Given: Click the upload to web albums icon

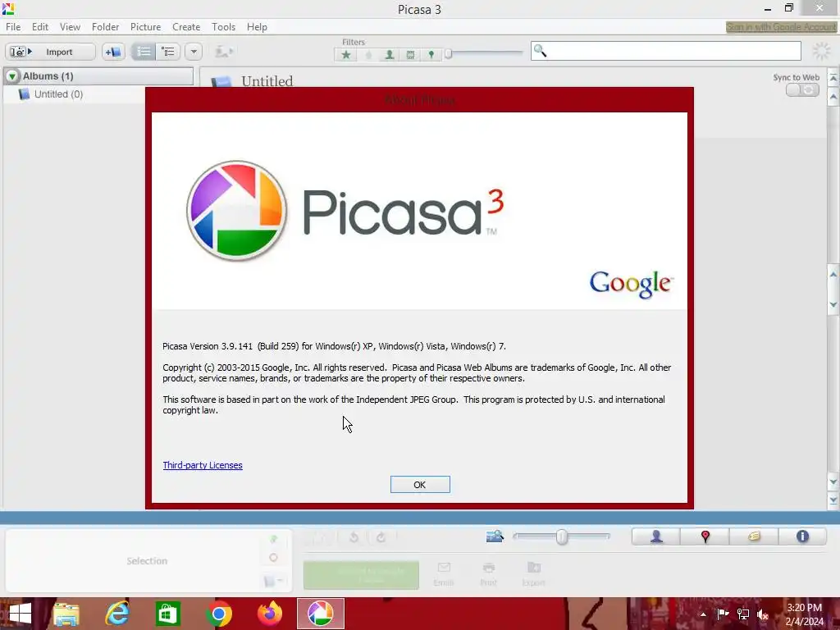Looking at the screenshot, I should click(x=224, y=52).
